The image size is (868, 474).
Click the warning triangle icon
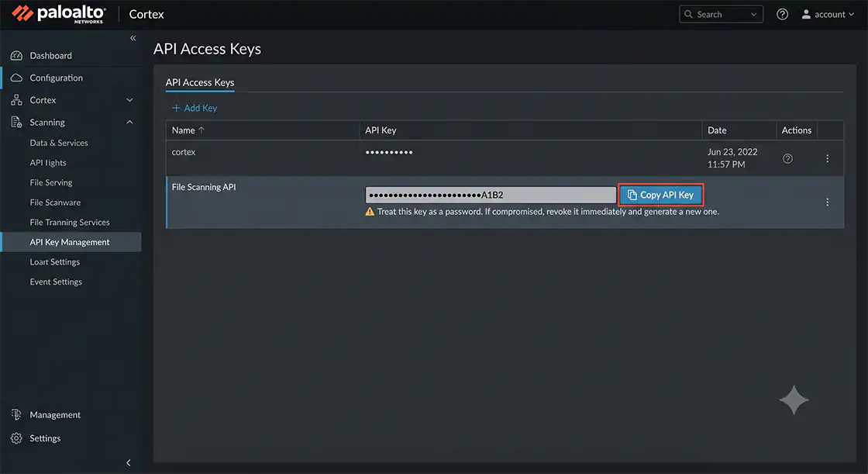[370, 212]
